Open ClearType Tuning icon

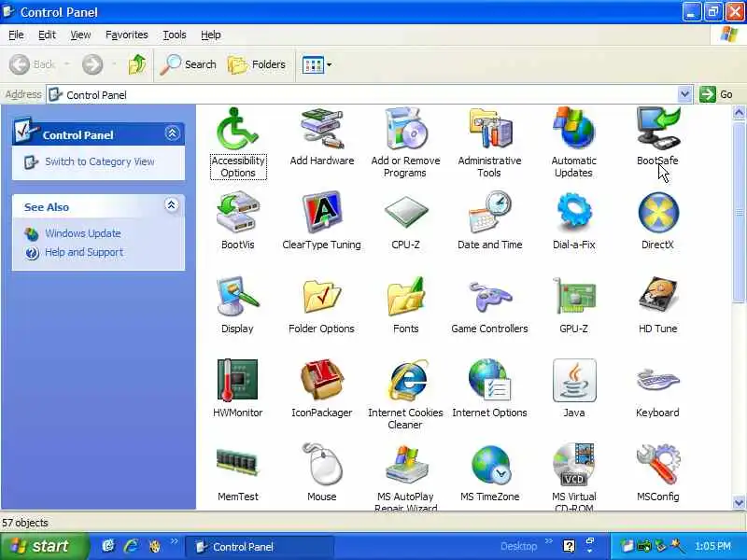point(321,213)
